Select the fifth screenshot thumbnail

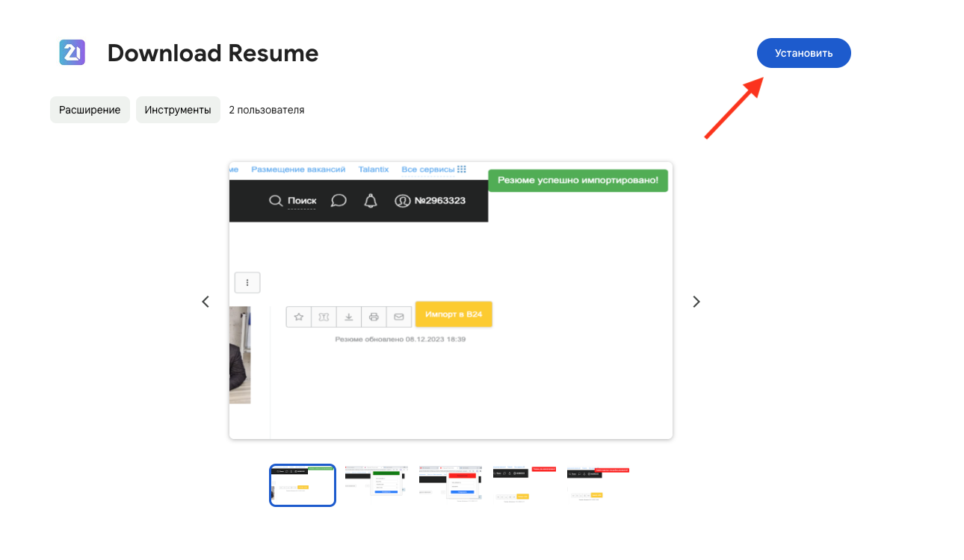[x=599, y=485]
